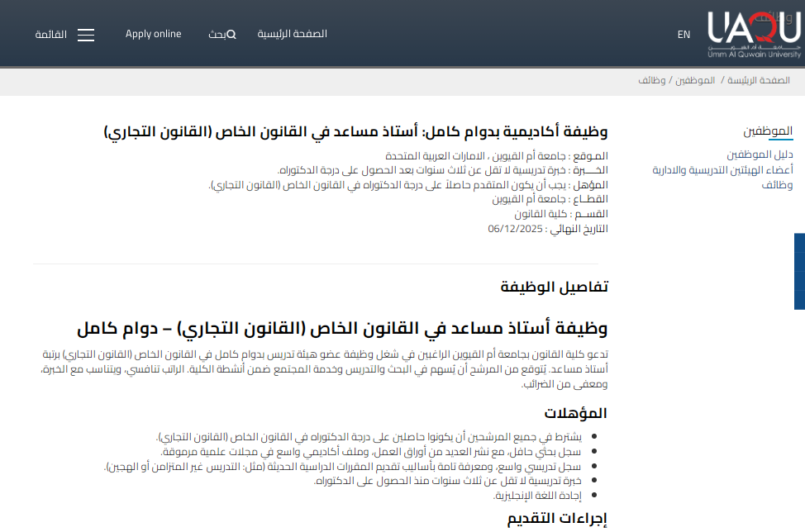Click the تفاصيل الوظيفة section heading
Viewport: 805px width, 532px height.
(554, 287)
